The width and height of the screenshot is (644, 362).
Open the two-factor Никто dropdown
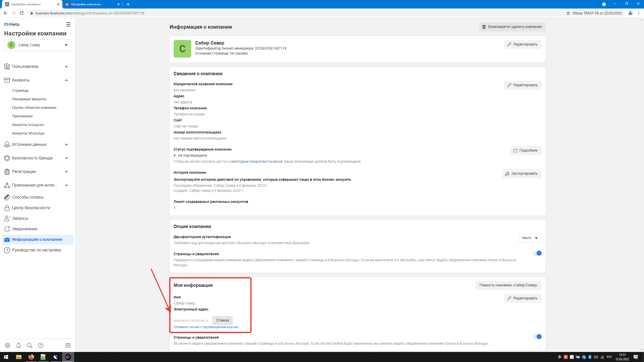point(530,238)
